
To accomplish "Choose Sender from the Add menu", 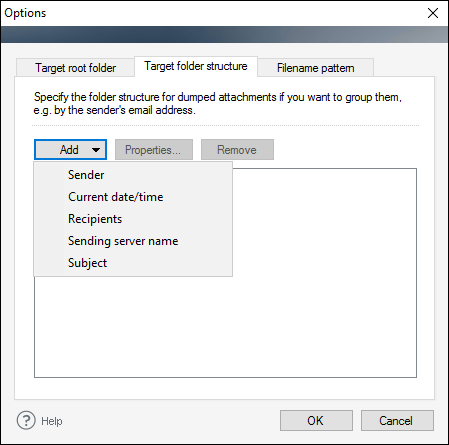I will click(133, 175).
